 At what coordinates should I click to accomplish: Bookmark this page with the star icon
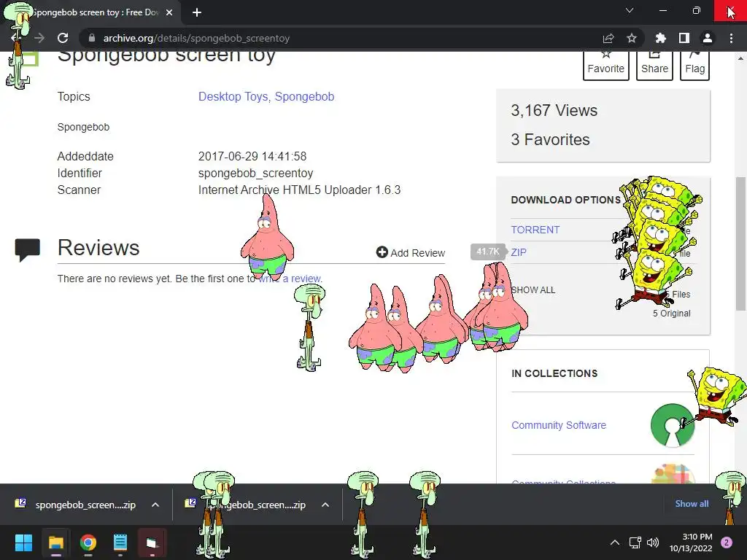click(x=632, y=38)
